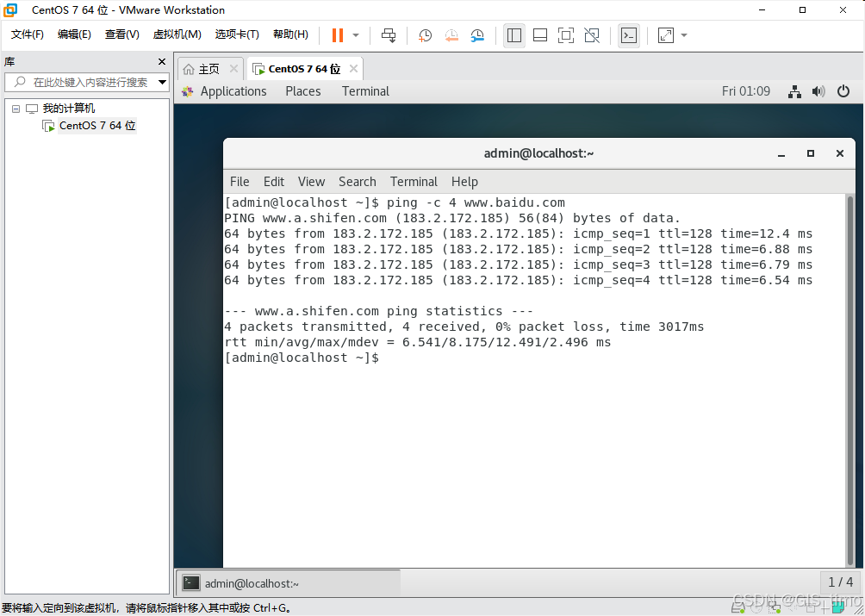Maximize the admin@localhost terminal window
Screen dimensions: 865x616
[x=811, y=154]
